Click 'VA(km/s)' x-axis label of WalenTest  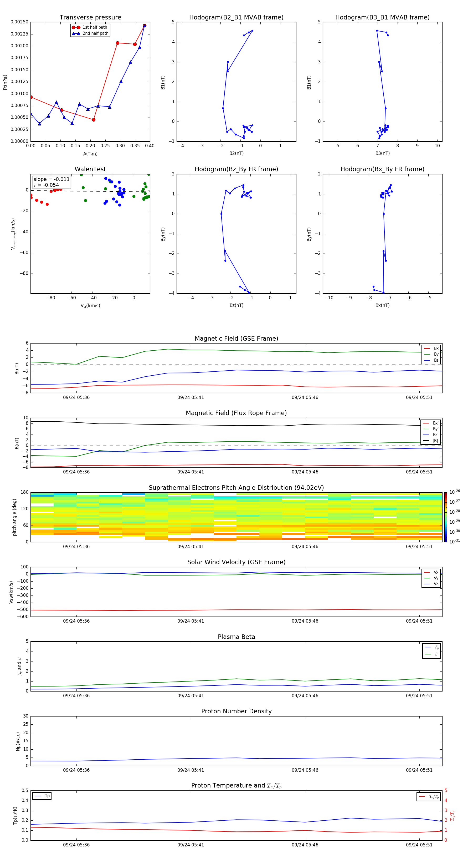pos(90,306)
